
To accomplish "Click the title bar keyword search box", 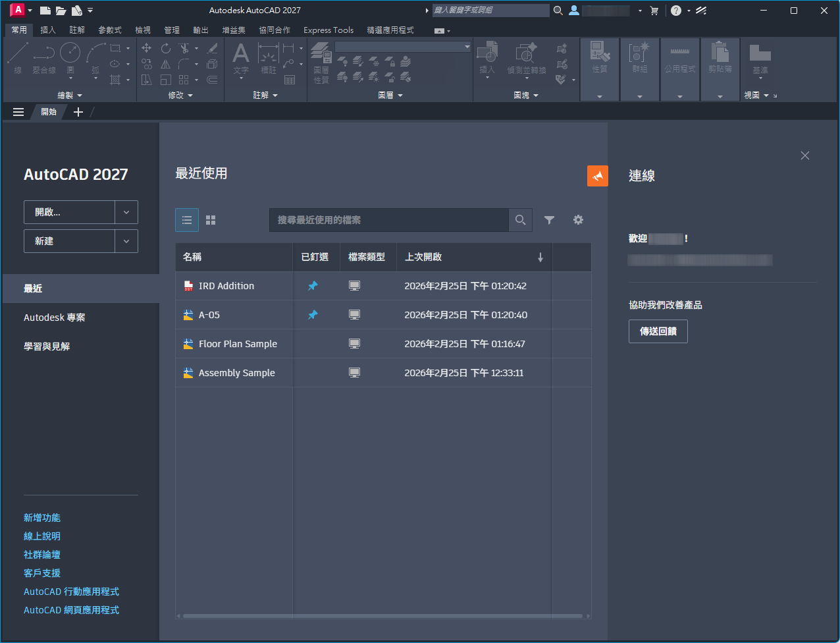I will click(490, 11).
